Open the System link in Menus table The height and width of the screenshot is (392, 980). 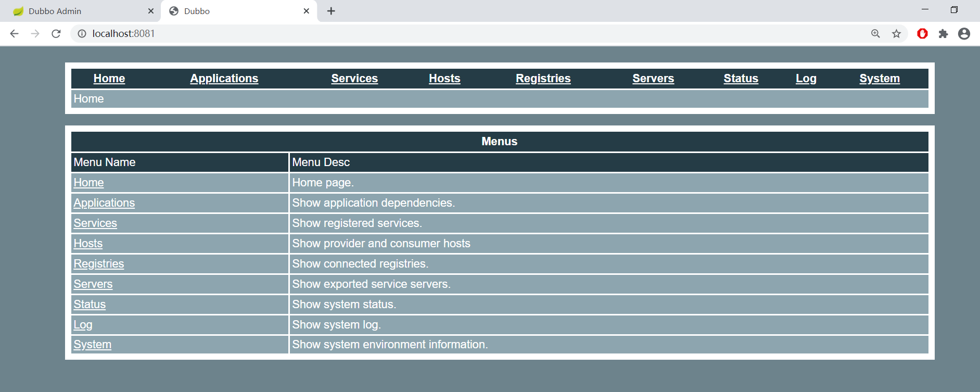92,345
